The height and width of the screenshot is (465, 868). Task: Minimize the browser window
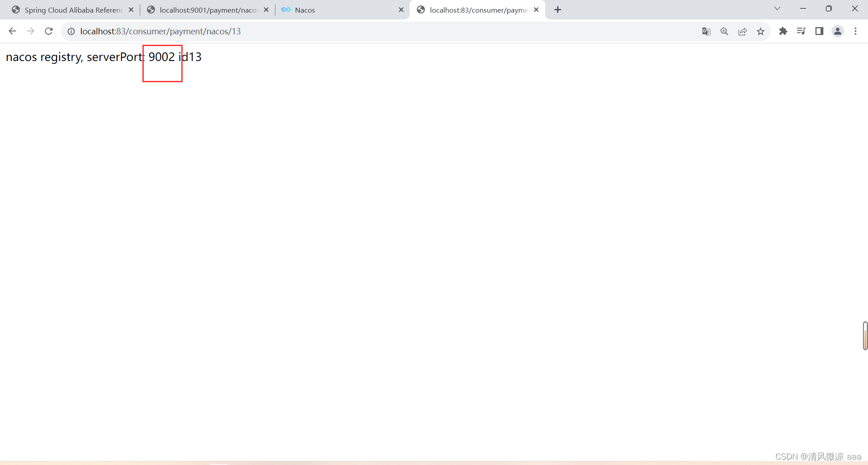click(803, 9)
